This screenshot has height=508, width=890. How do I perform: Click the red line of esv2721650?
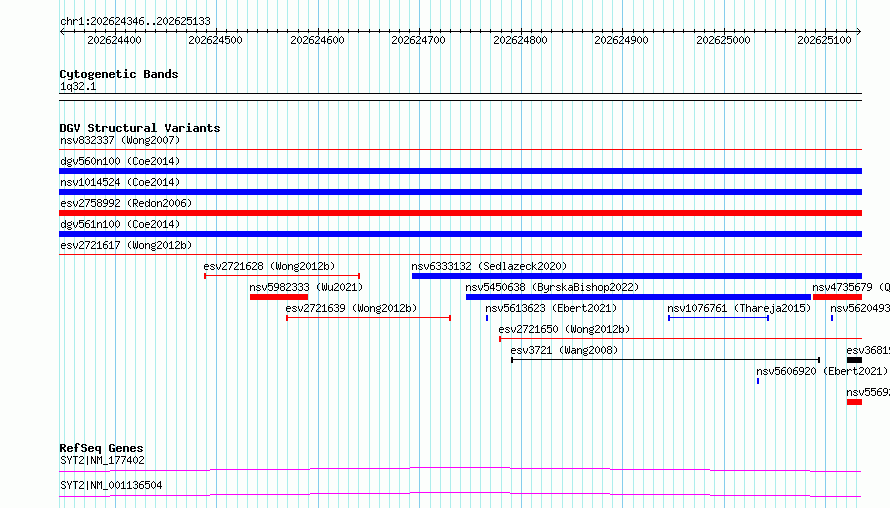(681, 339)
